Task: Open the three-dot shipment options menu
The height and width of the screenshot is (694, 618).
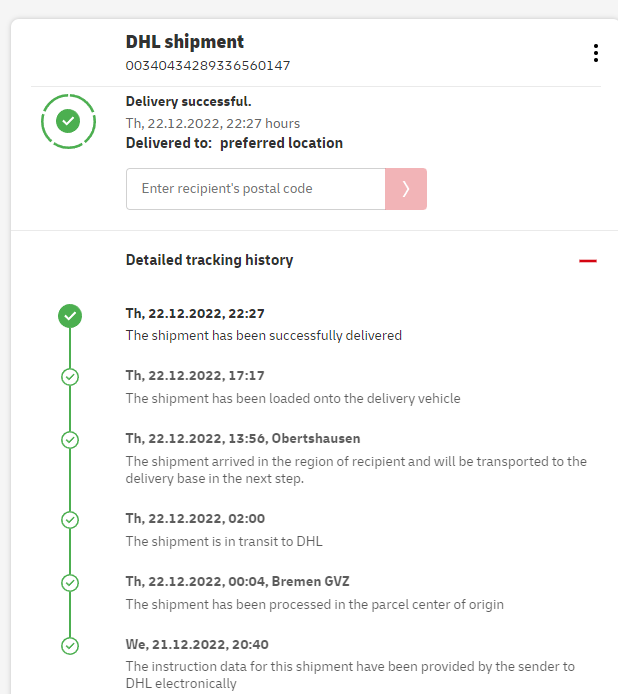Action: click(x=596, y=53)
